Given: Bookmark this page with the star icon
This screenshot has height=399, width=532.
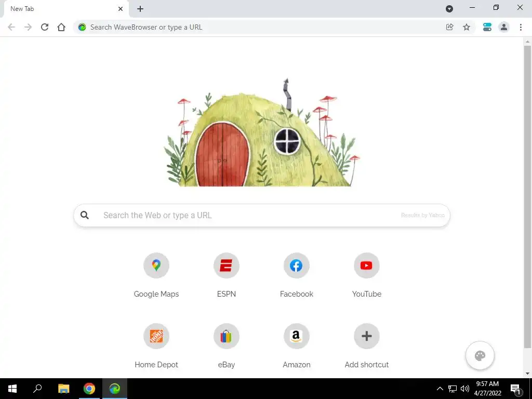Looking at the screenshot, I should (x=467, y=27).
